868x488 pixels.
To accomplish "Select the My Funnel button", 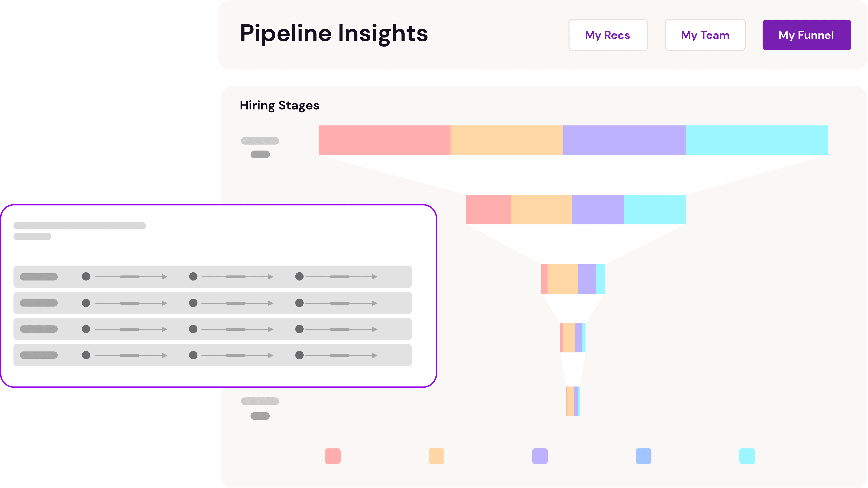I will pyautogui.click(x=806, y=35).
